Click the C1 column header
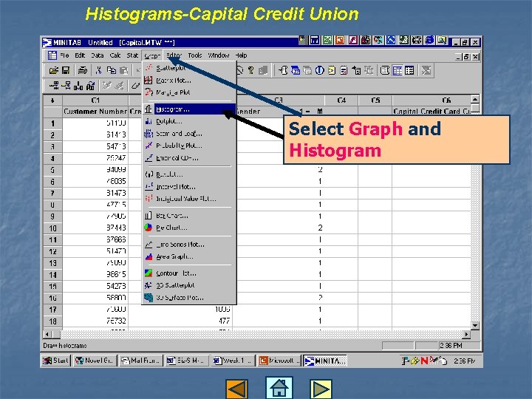 tap(95, 100)
